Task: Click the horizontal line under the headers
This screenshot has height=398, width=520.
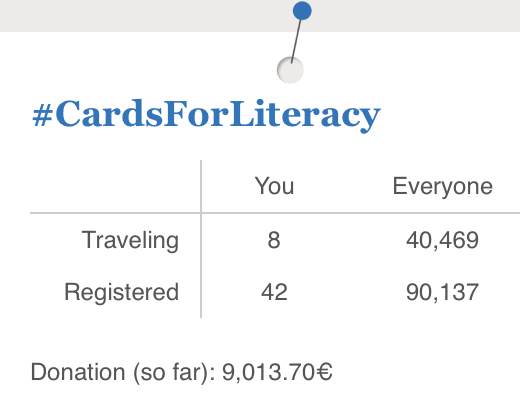Action: [x=275, y=212]
